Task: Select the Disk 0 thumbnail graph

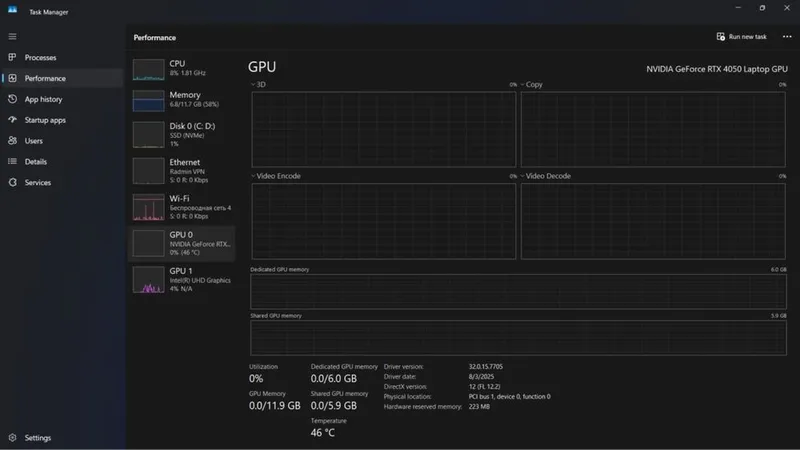Action: [148, 135]
